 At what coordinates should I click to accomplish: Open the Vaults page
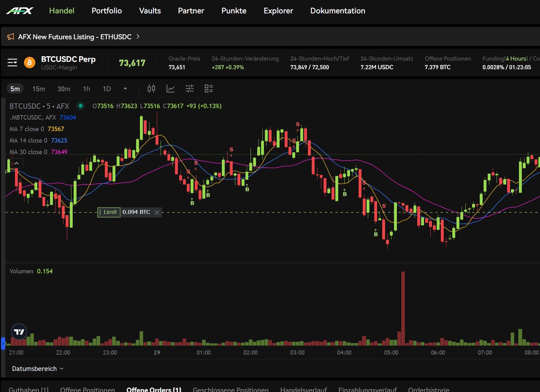coord(150,11)
